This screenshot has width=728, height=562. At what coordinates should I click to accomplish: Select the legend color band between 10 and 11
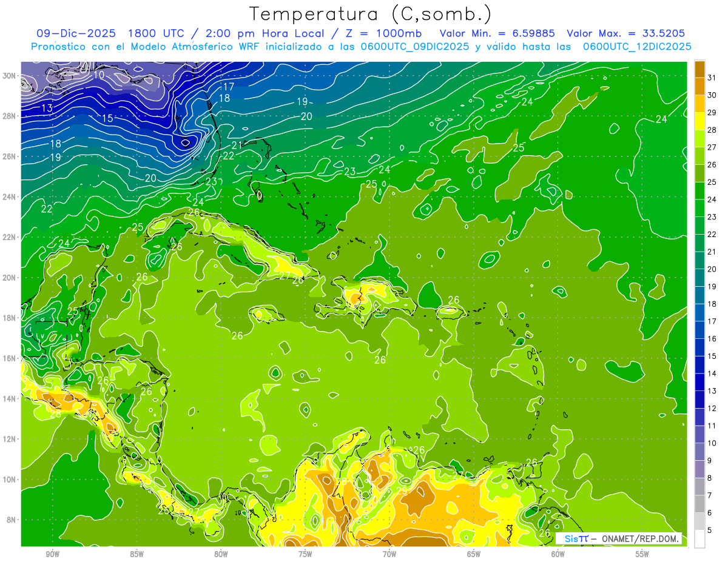(699, 434)
